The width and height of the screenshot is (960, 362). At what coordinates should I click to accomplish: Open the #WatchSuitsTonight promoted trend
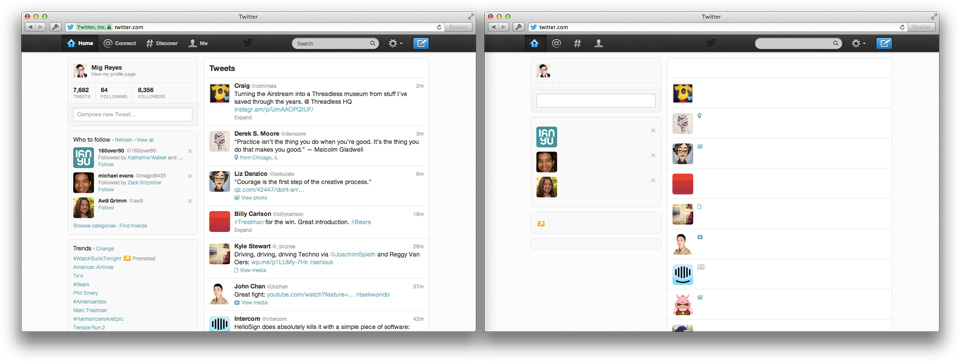tap(97, 258)
